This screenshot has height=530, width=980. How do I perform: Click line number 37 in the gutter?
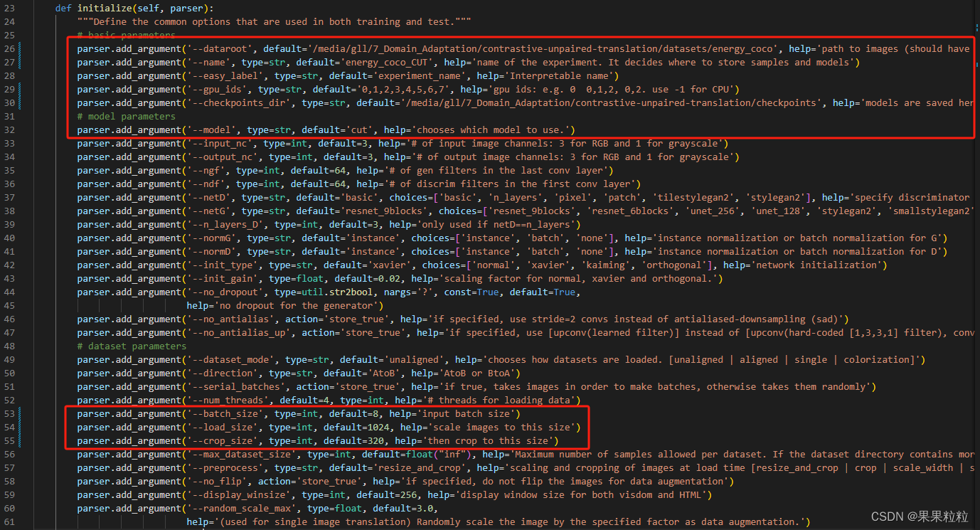point(9,198)
